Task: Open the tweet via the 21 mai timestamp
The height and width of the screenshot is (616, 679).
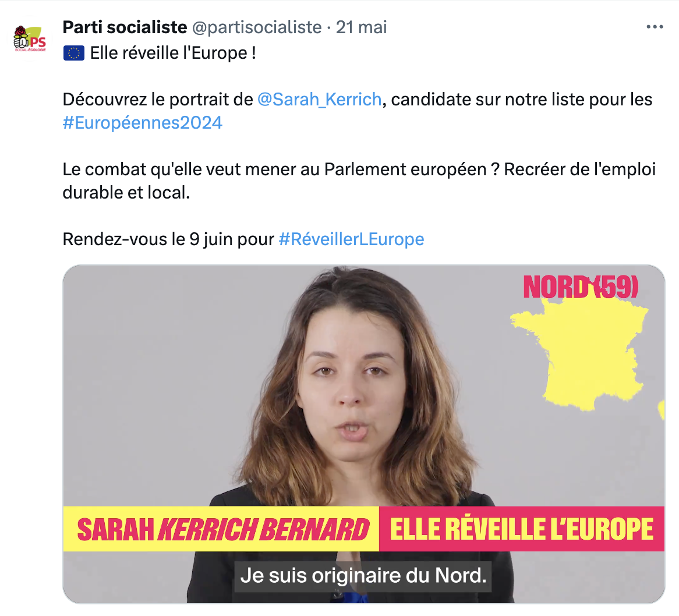Action: tap(362, 27)
